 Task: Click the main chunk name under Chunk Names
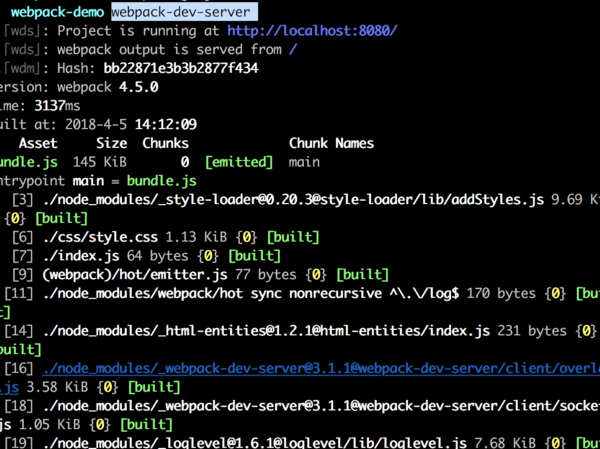pyautogui.click(x=304, y=162)
